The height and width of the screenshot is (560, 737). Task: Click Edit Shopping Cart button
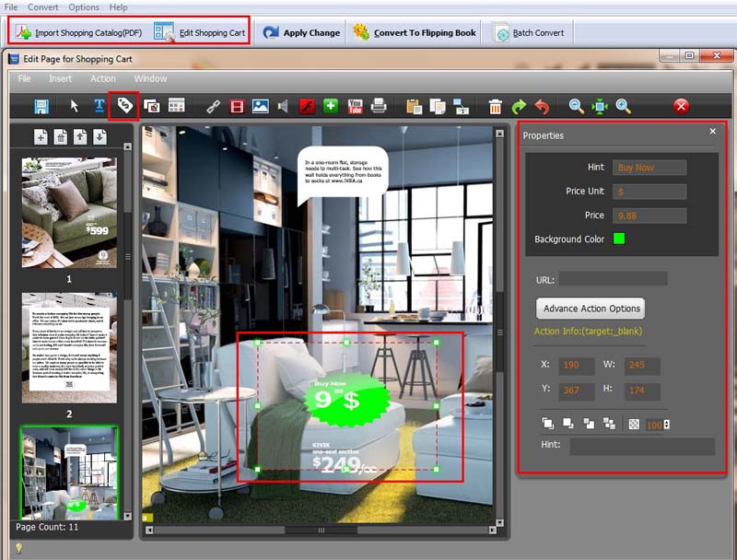tap(199, 32)
